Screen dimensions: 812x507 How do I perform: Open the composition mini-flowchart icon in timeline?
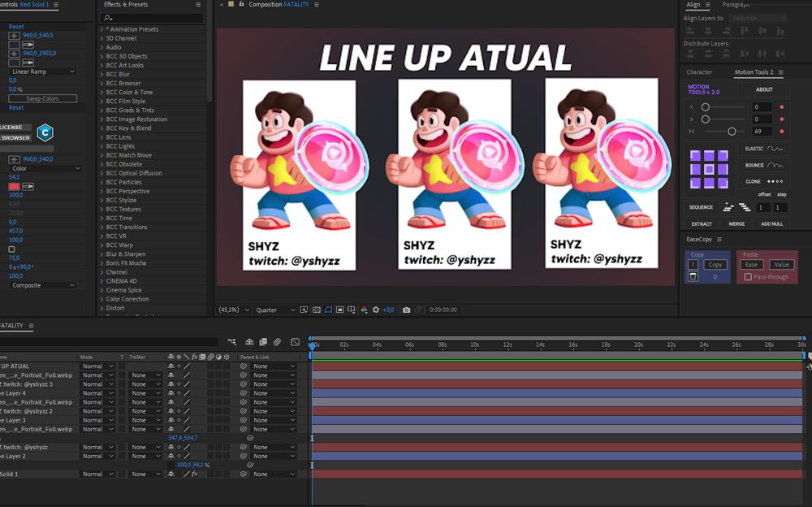(231, 342)
